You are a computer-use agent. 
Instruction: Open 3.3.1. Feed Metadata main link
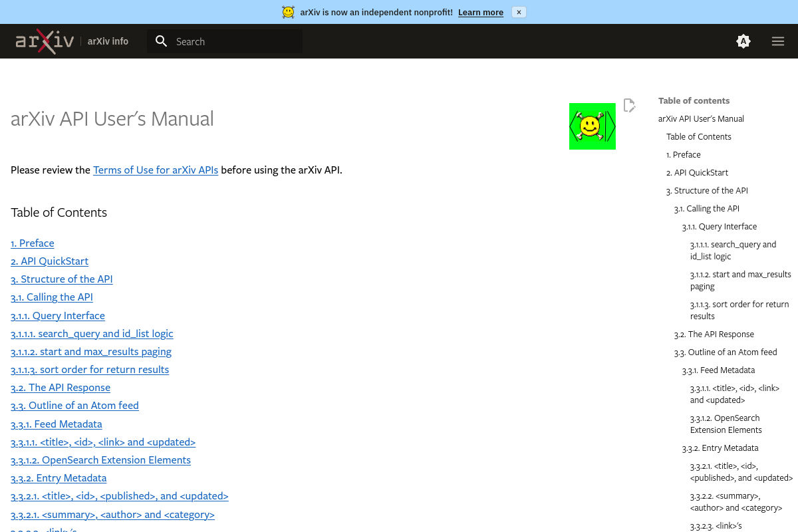pos(57,424)
